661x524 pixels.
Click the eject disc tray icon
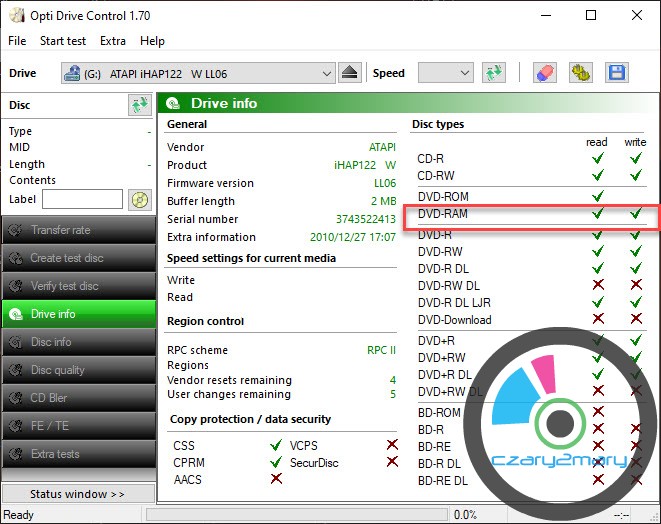[x=349, y=73]
